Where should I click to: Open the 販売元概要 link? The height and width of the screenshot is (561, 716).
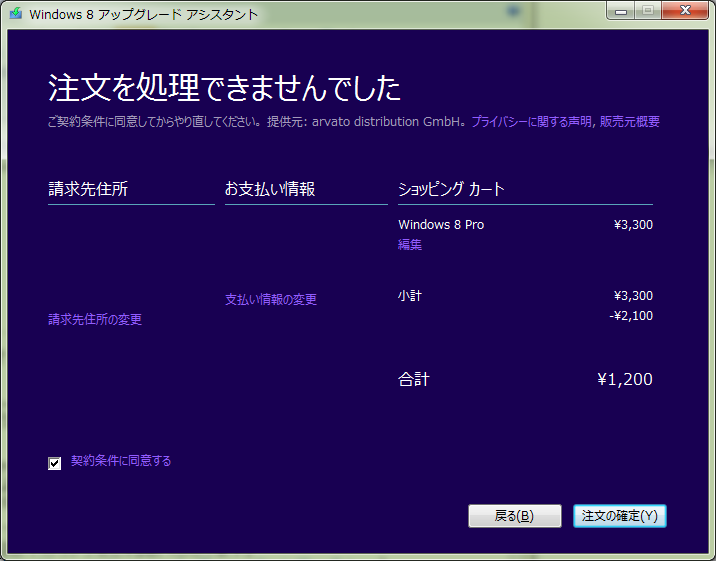coord(630,121)
